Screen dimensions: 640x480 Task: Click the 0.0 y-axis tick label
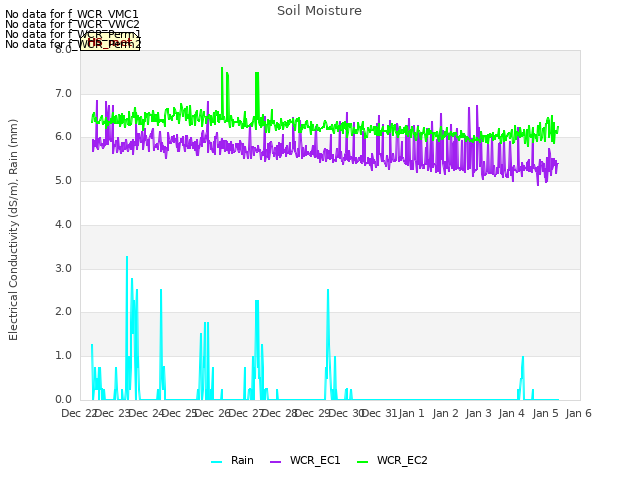[x=63, y=399]
